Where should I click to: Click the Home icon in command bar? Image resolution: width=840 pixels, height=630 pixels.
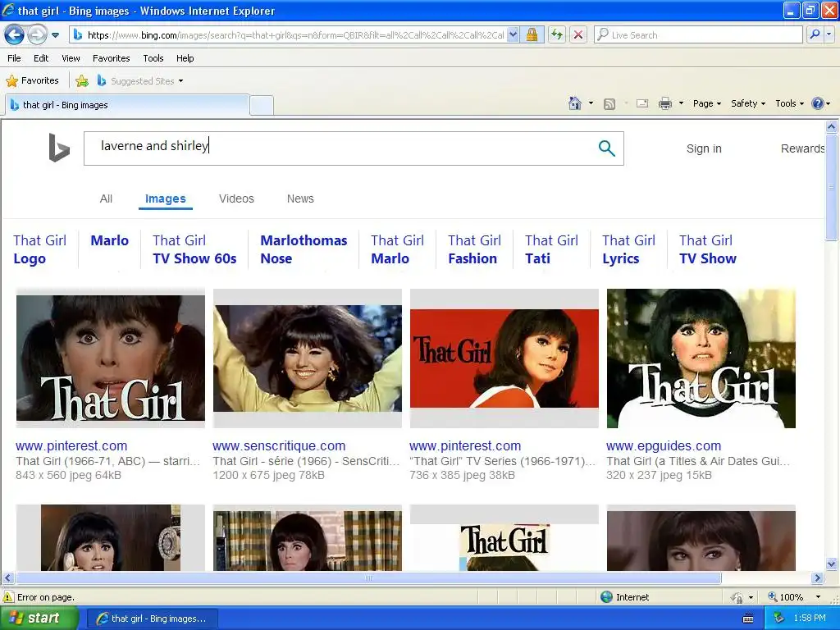575,103
